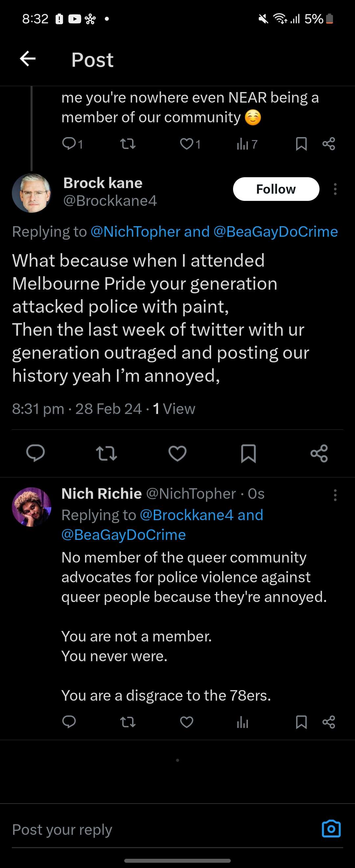Open Nich Richie's profile picture
Screen dimensions: 355x868
click(31, 506)
